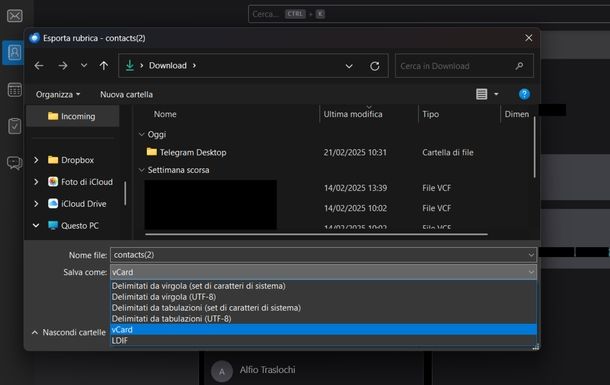Screen dimensions: 610x385
Task: Expand the chevron after Download in path
Action: tap(194, 66)
